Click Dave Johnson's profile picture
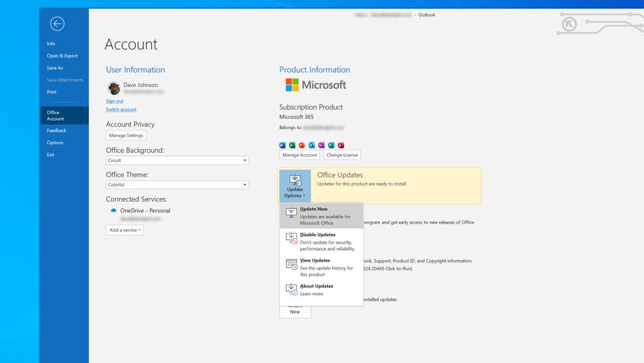Viewport: 644px width, 363px height. [x=113, y=88]
